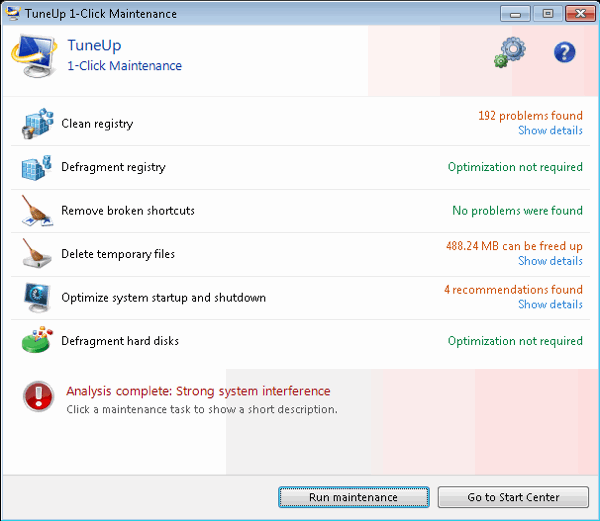Click the No problems were found status
The image size is (600, 521).
pyautogui.click(x=517, y=211)
